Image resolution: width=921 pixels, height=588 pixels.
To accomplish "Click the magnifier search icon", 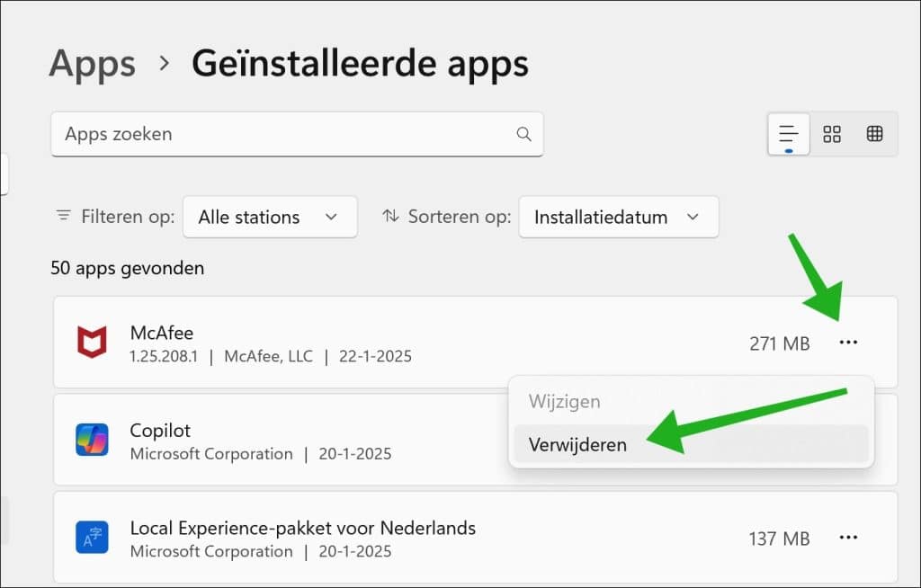I will tap(524, 134).
